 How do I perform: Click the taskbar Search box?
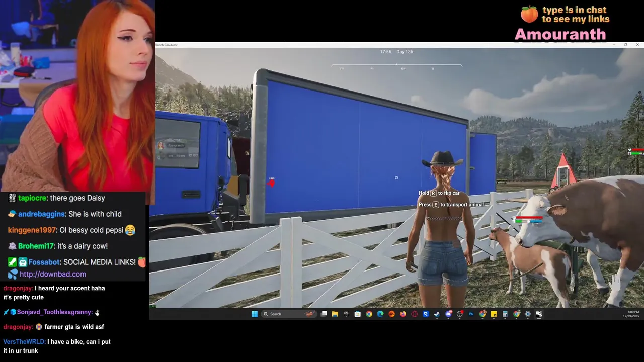point(289,314)
